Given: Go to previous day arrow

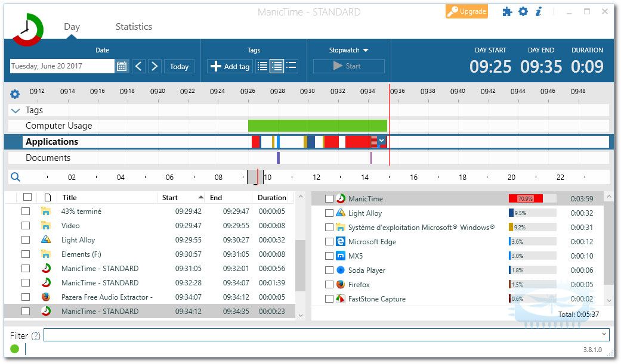Looking at the screenshot, I should pos(138,66).
